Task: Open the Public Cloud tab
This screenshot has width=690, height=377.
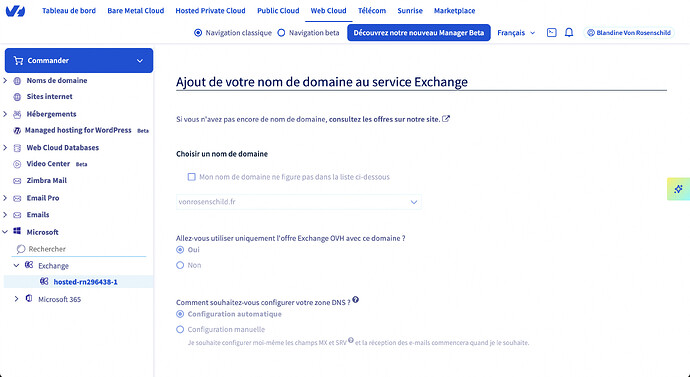Action: point(278,11)
